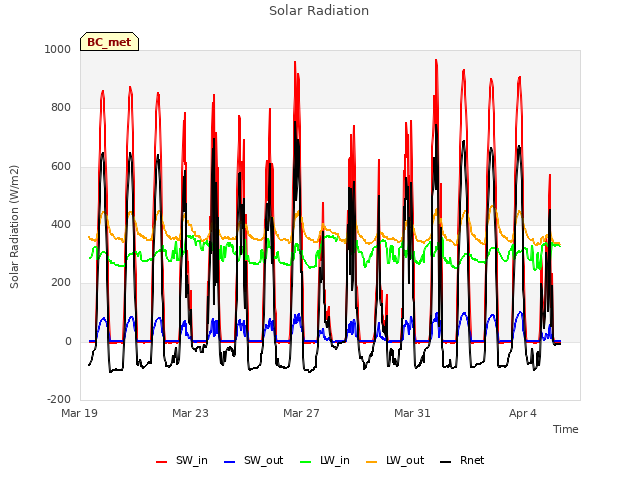Click the Mar 27 x-axis tick
The width and height of the screenshot is (640, 480).
(x=301, y=413)
